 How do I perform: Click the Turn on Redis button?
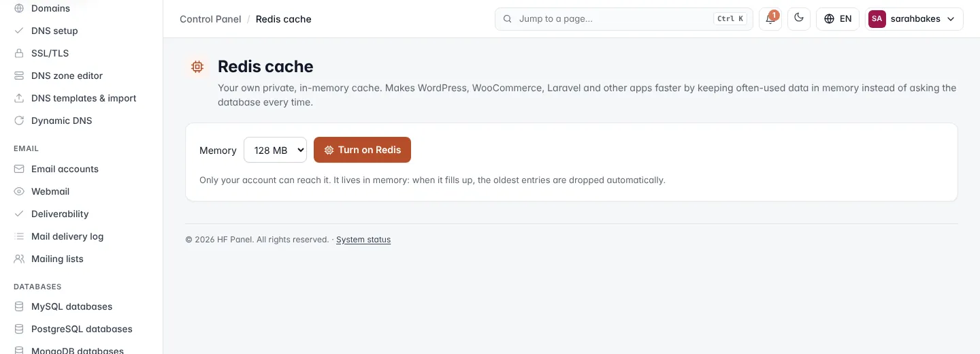362,150
